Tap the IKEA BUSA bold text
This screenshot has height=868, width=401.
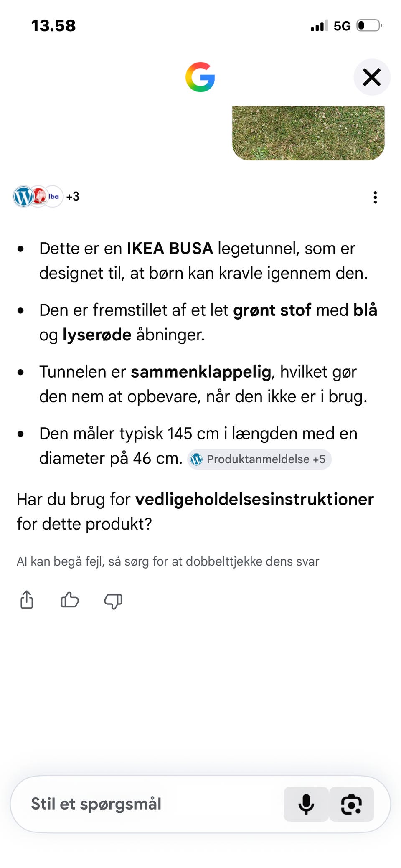[x=170, y=249]
